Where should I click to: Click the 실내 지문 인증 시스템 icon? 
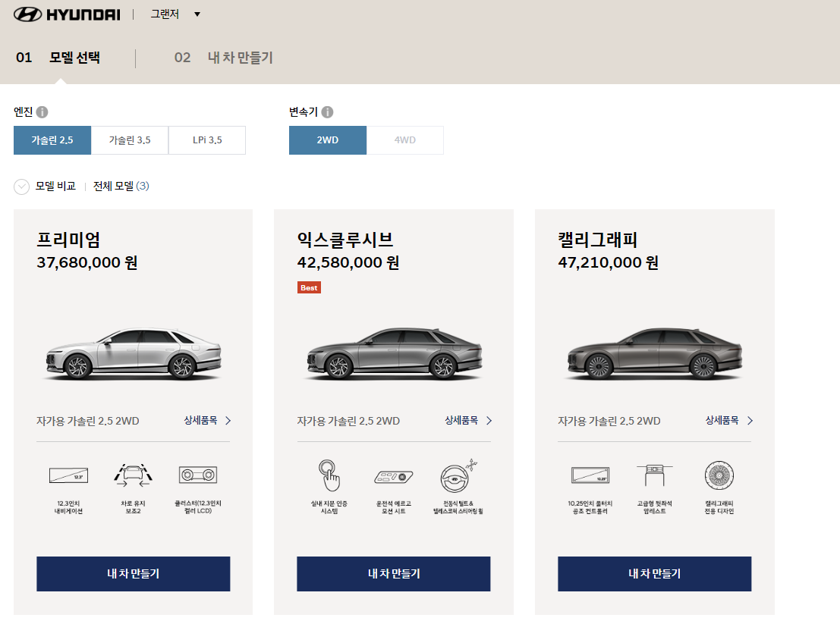(x=329, y=475)
